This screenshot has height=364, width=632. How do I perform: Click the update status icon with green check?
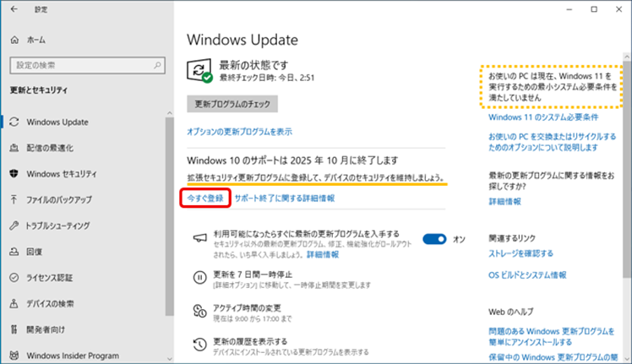[200, 71]
